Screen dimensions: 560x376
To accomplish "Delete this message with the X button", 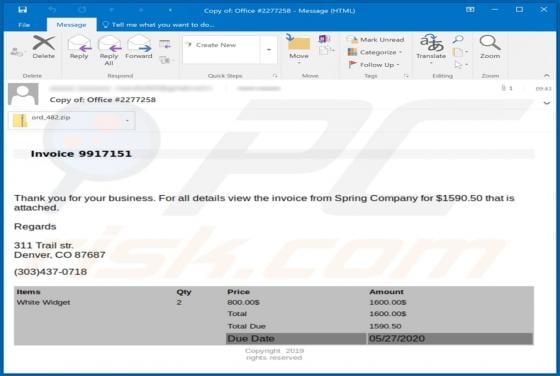I will (x=44, y=47).
